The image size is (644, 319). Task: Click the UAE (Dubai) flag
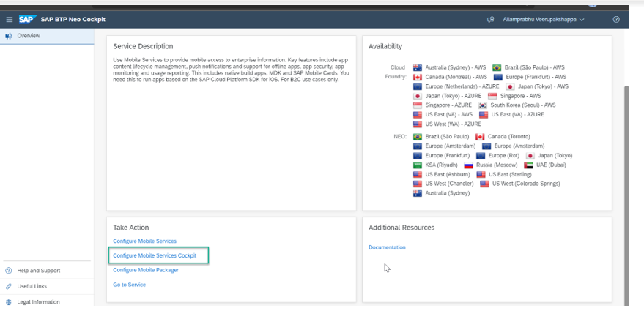(528, 165)
